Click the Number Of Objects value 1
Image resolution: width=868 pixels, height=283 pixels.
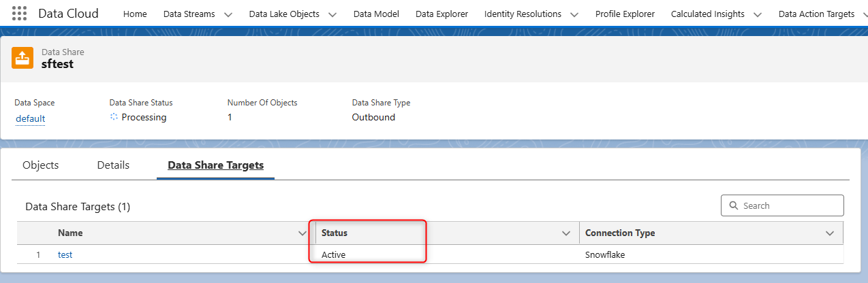pos(230,117)
